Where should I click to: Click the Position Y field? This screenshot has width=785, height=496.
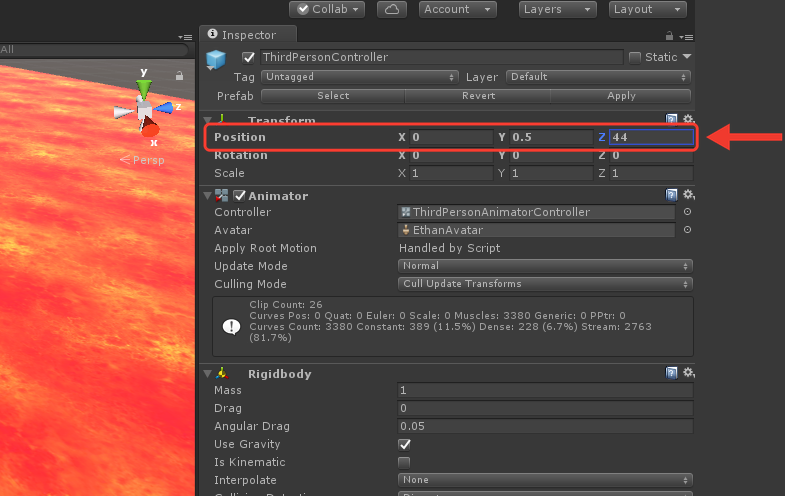552,137
